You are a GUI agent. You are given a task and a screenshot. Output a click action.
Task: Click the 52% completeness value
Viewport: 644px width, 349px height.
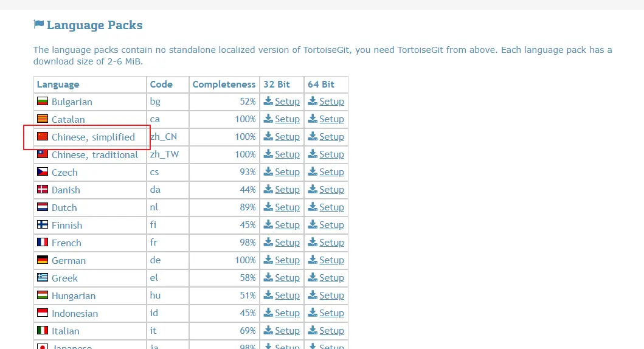(248, 102)
